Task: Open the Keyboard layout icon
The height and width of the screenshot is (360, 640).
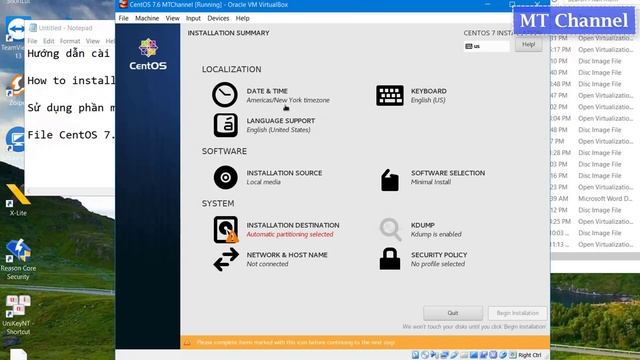Action: coord(390,95)
